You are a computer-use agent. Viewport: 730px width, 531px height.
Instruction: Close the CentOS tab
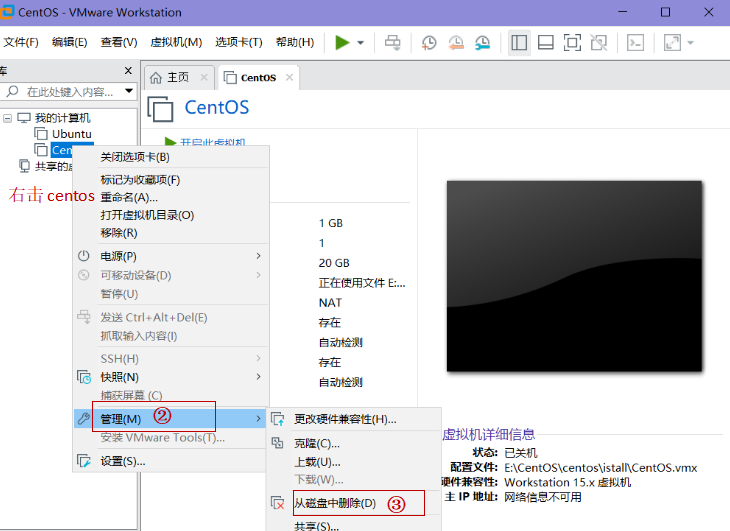(289, 77)
